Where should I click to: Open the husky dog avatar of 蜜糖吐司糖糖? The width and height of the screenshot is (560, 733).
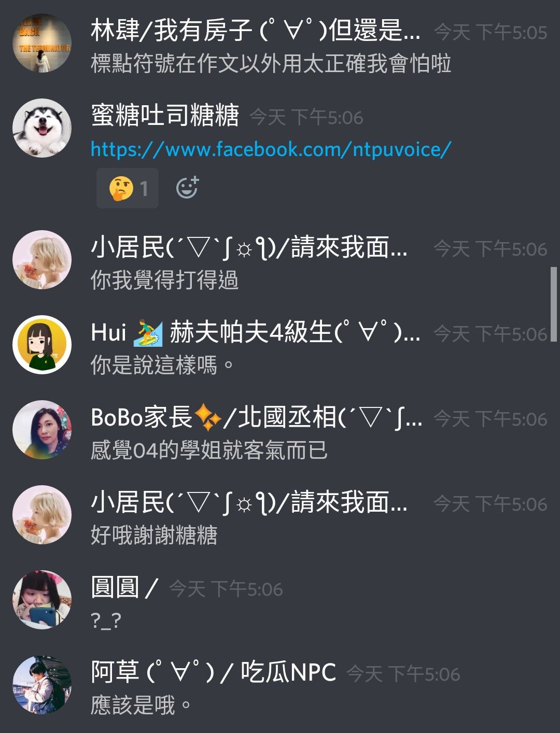pyautogui.click(x=42, y=128)
